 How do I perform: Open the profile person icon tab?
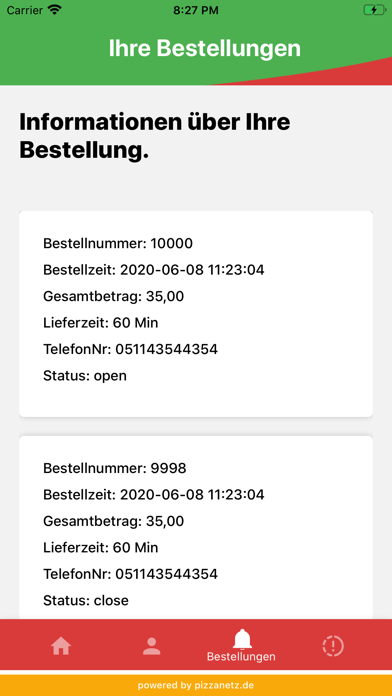click(x=152, y=646)
